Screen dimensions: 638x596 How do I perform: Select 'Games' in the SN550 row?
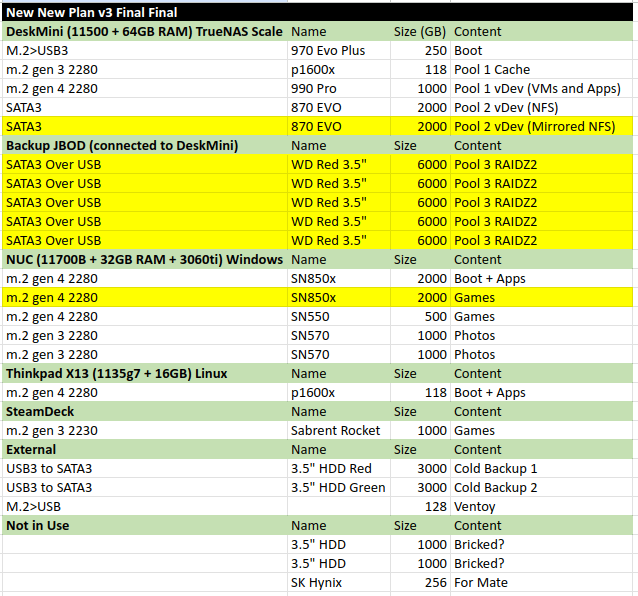coord(542,317)
